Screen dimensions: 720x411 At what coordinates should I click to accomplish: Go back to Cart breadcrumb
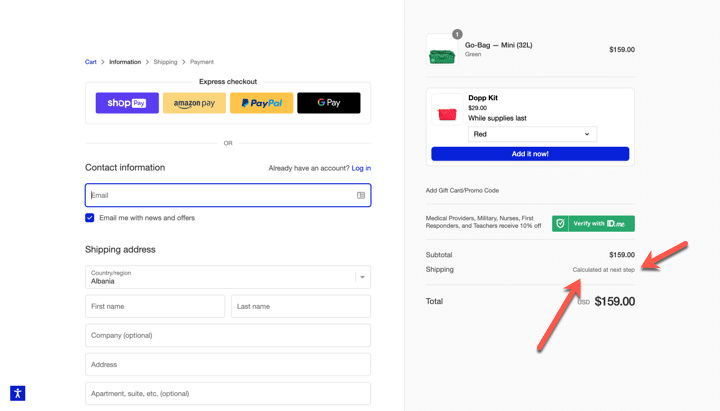[90, 62]
